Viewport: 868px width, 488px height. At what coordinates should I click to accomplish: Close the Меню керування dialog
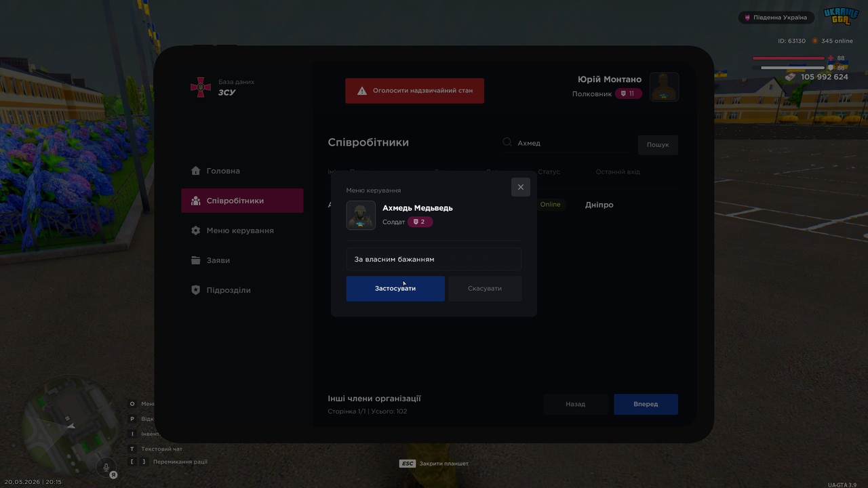point(521,187)
